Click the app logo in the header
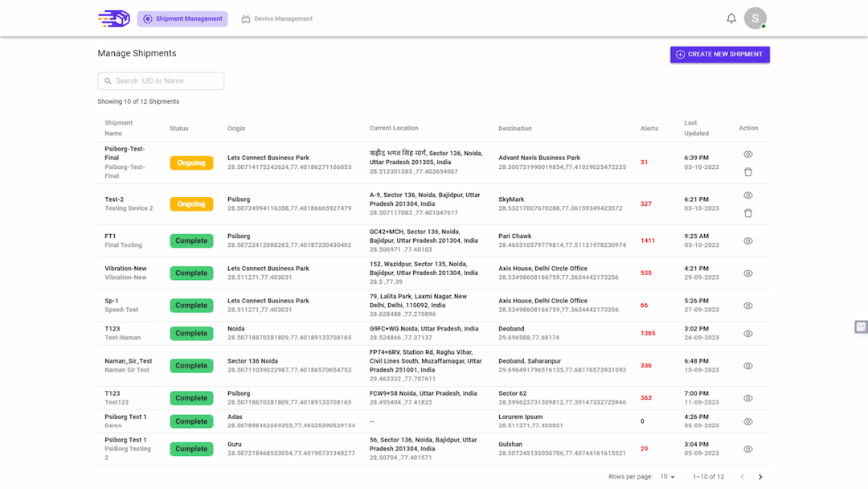The height and width of the screenshot is (489, 868). click(x=113, y=18)
